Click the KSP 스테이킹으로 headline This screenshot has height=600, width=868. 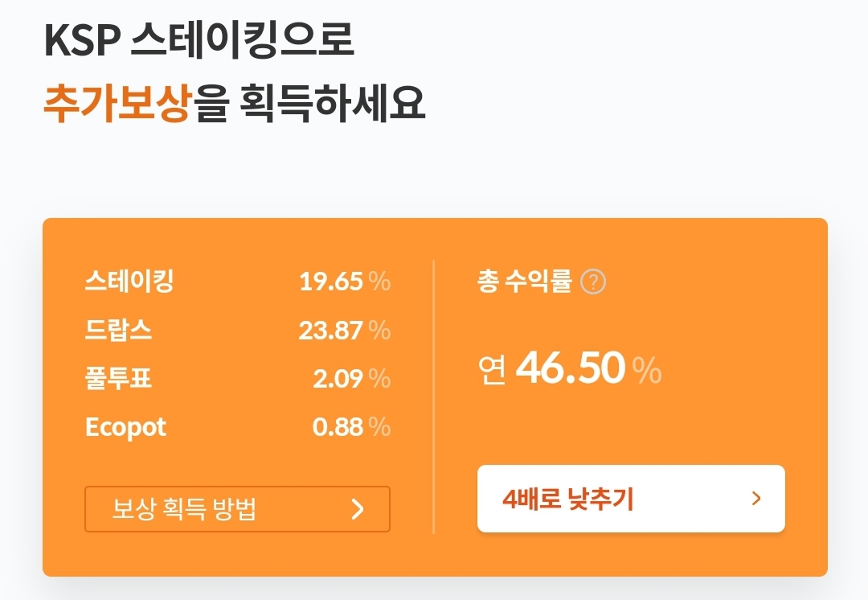pos(199,40)
